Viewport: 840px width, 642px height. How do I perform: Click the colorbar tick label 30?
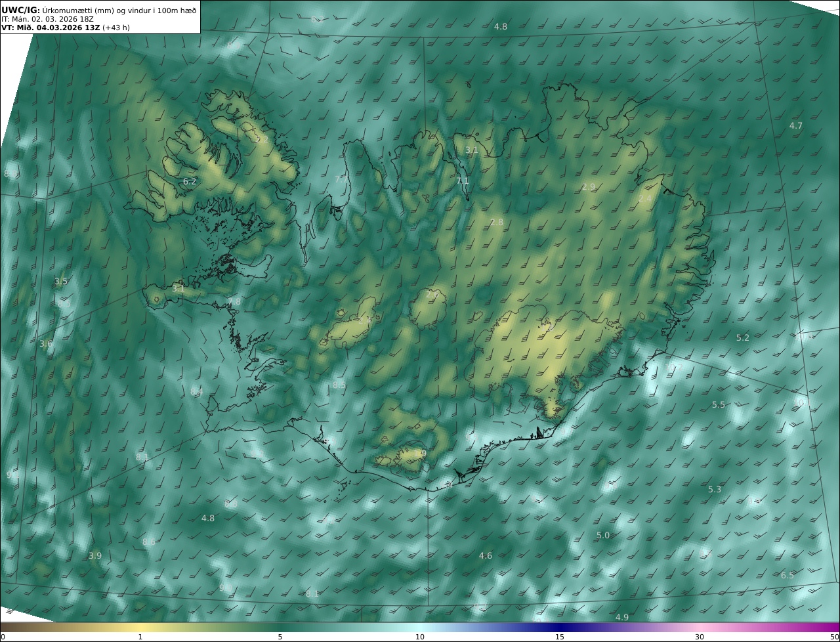click(x=700, y=637)
